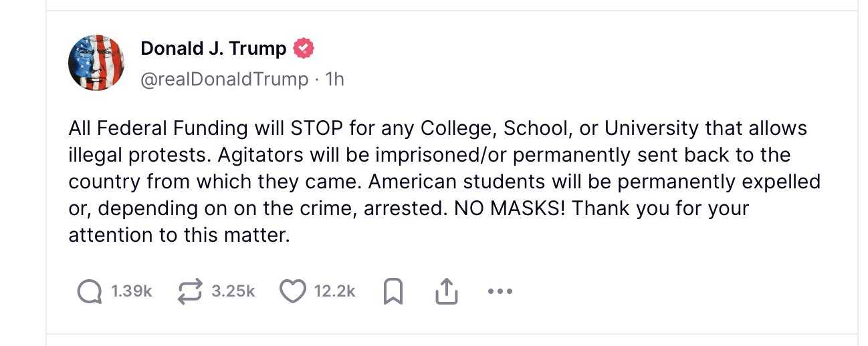Screen dimensions: 868x346
Task: Open the post via the 1h timestamp
Action: click(x=334, y=79)
